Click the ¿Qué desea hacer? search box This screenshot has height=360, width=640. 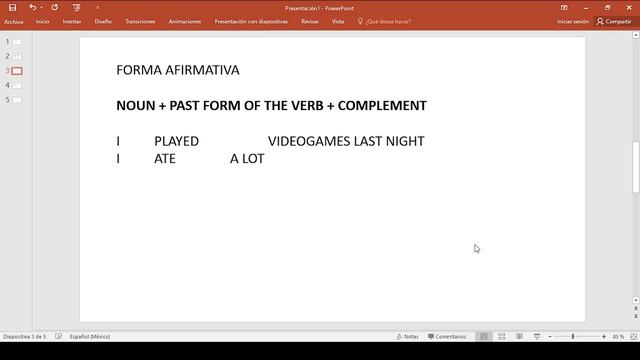point(388,21)
